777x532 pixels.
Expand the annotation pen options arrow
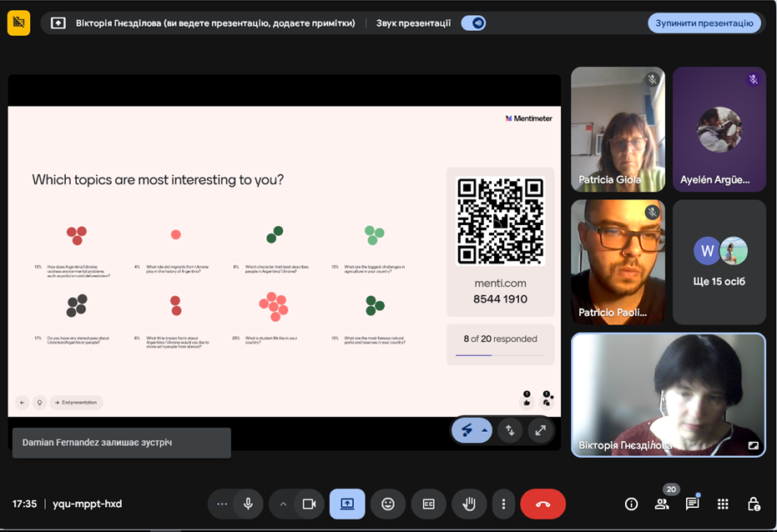(485, 430)
